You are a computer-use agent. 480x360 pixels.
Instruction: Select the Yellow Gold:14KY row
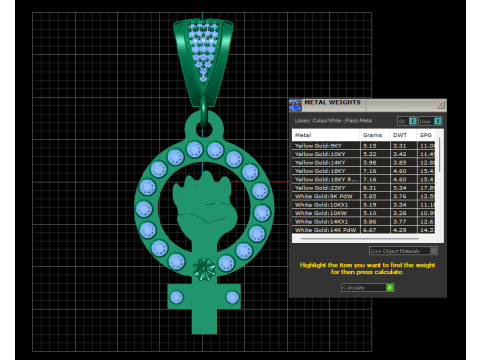(x=364, y=163)
